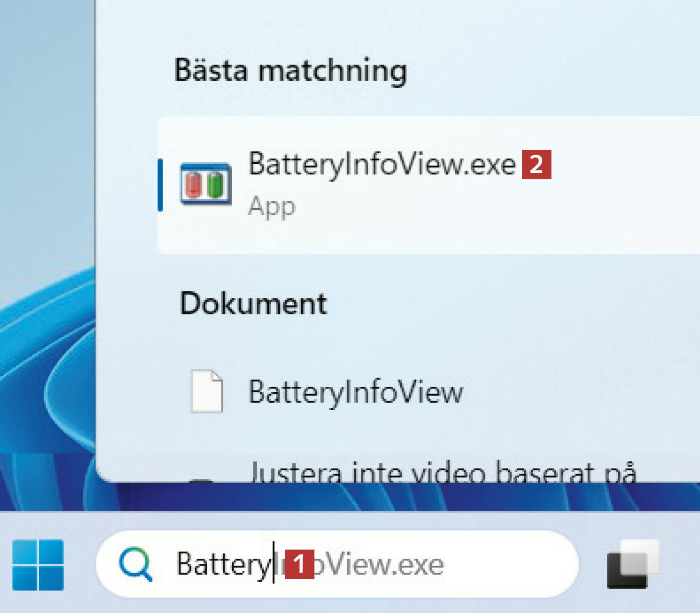Open Task View from the taskbar
Image resolution: width=700 pixels, height=613 pixels.
point(632,564)
